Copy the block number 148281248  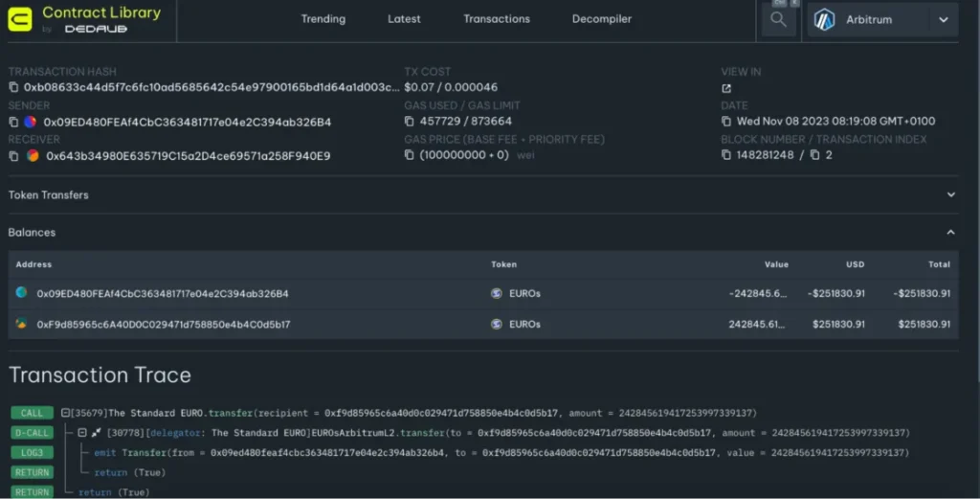[726, 155]
